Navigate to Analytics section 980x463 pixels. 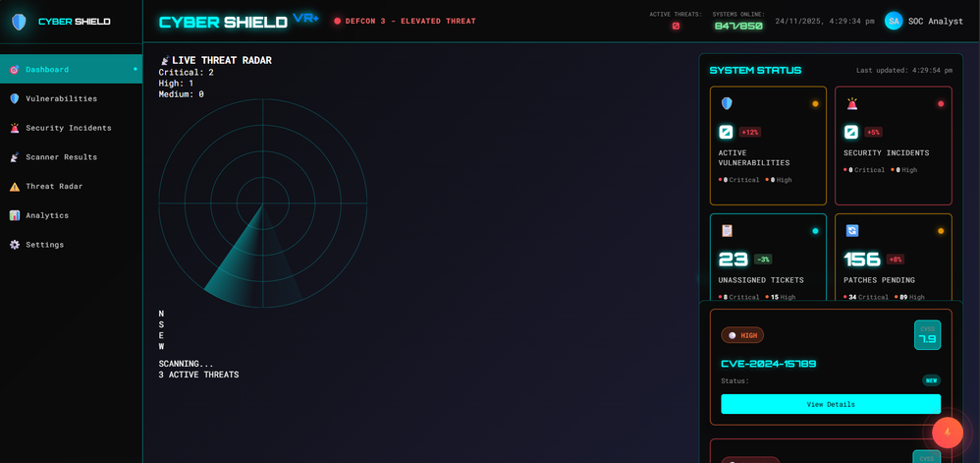tap(72, 215)
